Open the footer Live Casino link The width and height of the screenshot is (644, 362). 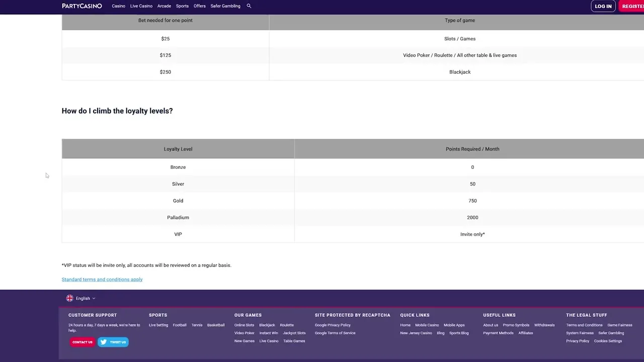tap(269, 341)
